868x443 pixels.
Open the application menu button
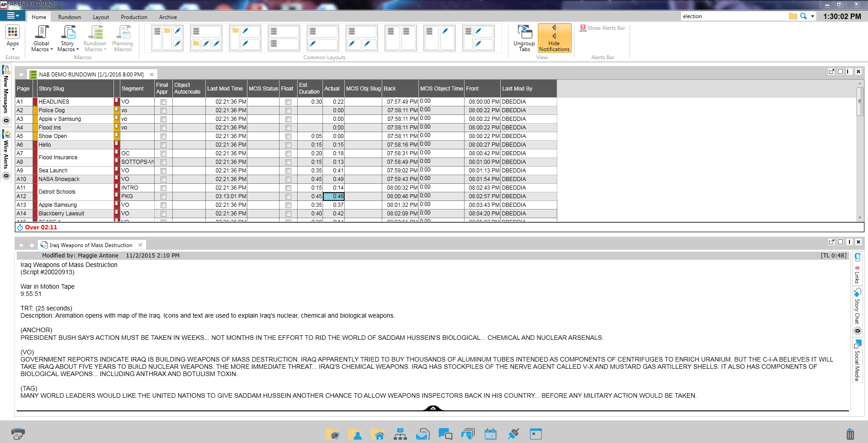click(13, 16)
